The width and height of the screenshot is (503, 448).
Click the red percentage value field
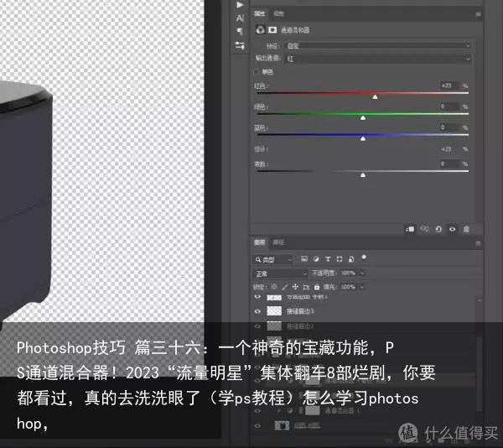click(x=449, y=86)
